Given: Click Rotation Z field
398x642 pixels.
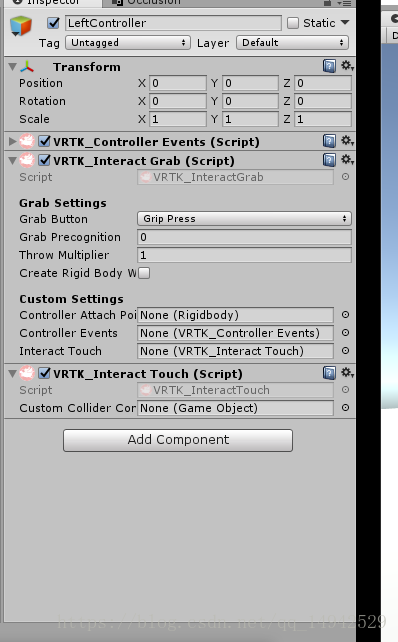Looking at the screenshot, I should click(323, 101).
